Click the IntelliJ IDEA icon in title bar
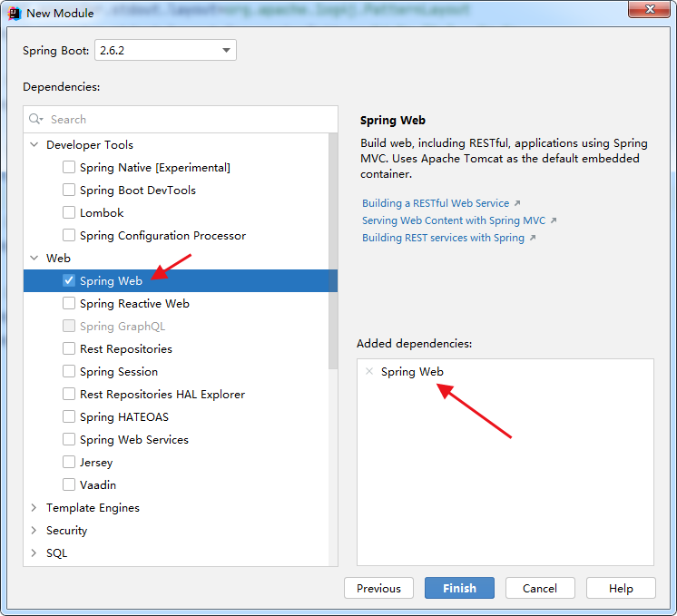This screenshot has width=677, height=616. pyautogui.click(x=15, y=14)
